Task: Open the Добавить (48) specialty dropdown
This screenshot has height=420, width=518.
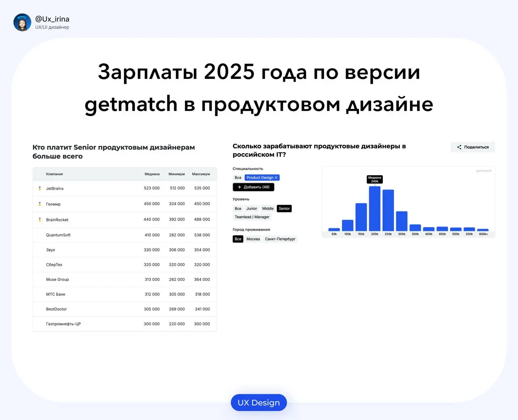Action: tap(253, 187)
